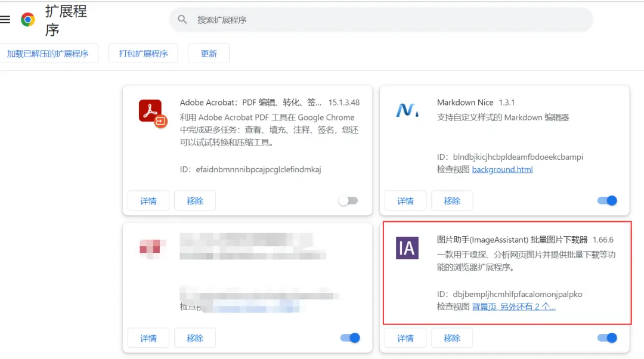The image size is (644, 359).
Task: Click the Markdown Nice ID blndbjkicjhcbpldeamfbdoeekcbampi
Action: [x=518, y=157]
